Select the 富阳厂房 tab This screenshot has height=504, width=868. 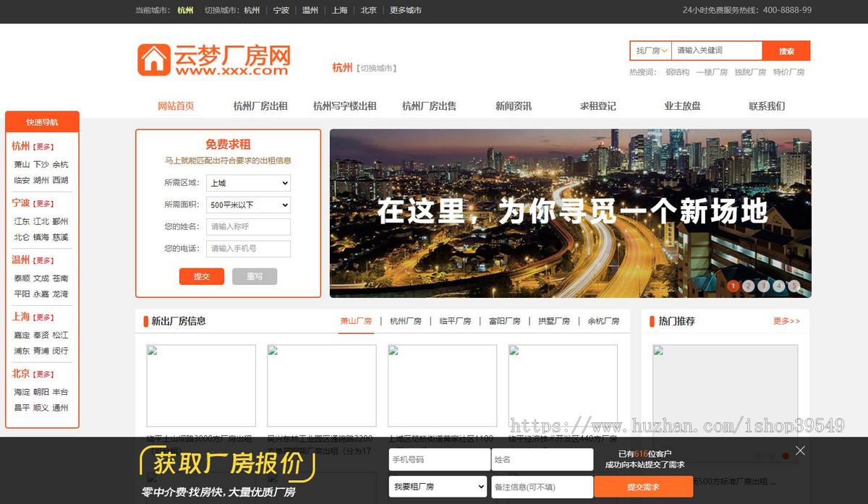point(504,321)
